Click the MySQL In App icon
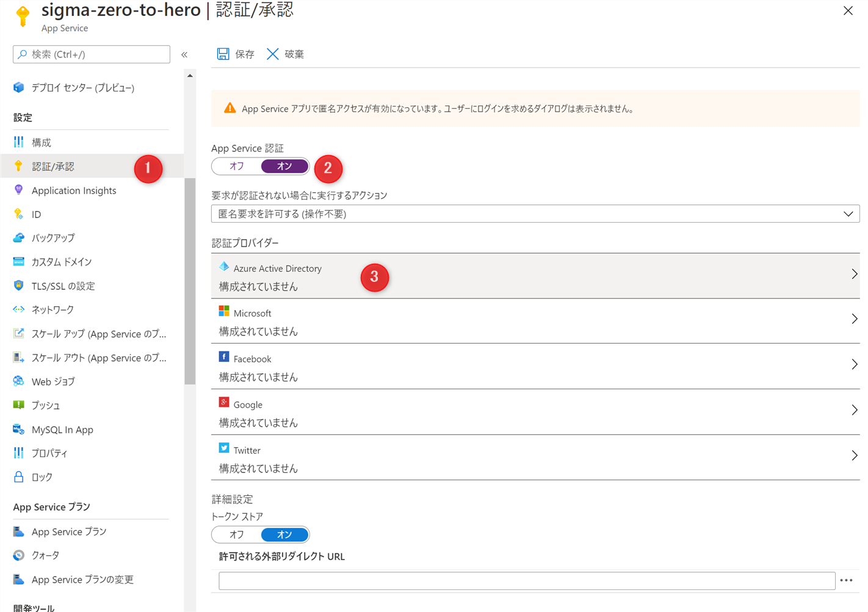Screen dimensions: 868x612 click(x=19, y=429)
